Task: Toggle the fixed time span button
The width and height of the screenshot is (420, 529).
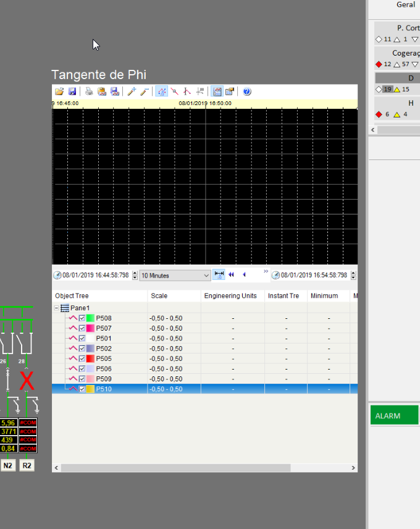Action: [x=219, y=274]
